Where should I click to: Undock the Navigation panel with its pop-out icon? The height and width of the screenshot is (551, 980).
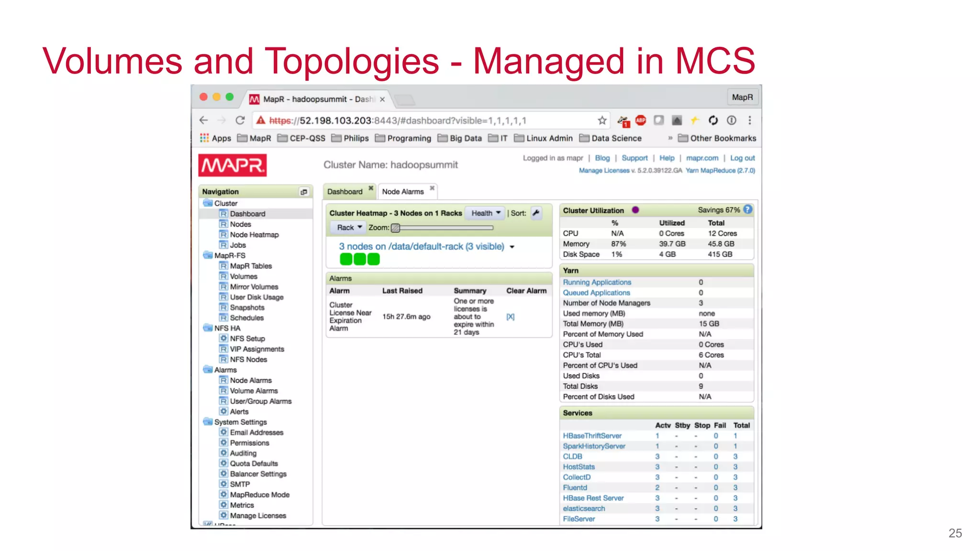304,192
